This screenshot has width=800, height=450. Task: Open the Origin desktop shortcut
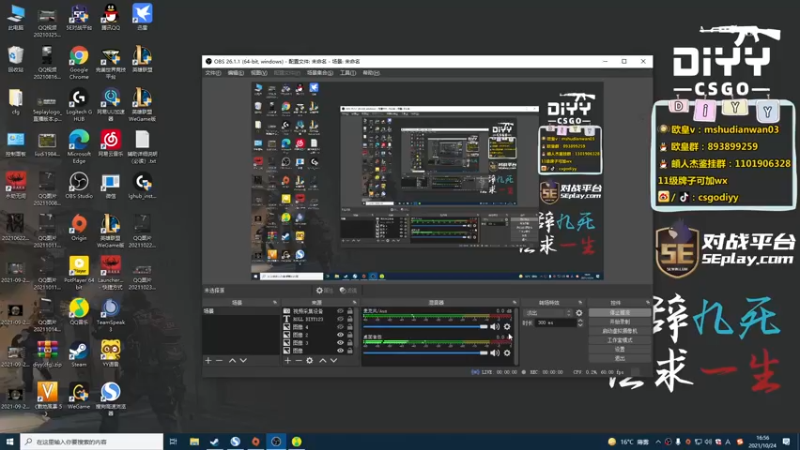(x=79, y=228)
